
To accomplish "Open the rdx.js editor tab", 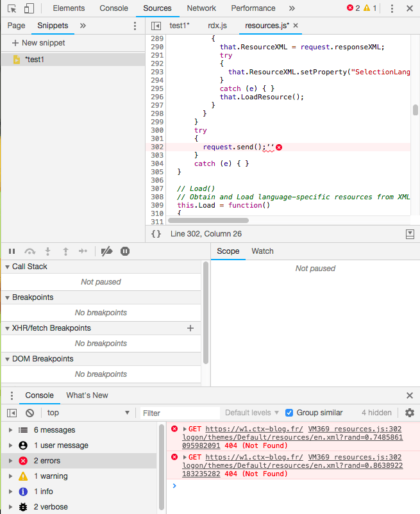I will point(217,26).
